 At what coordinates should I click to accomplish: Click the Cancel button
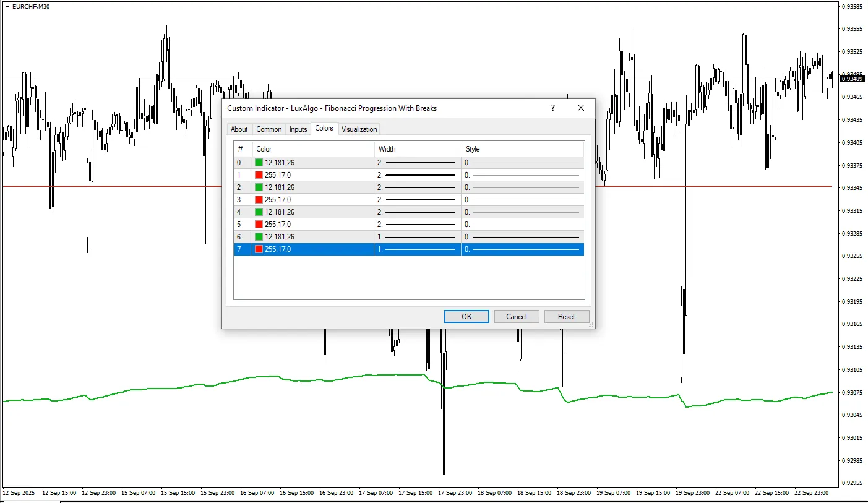[516, 317]
